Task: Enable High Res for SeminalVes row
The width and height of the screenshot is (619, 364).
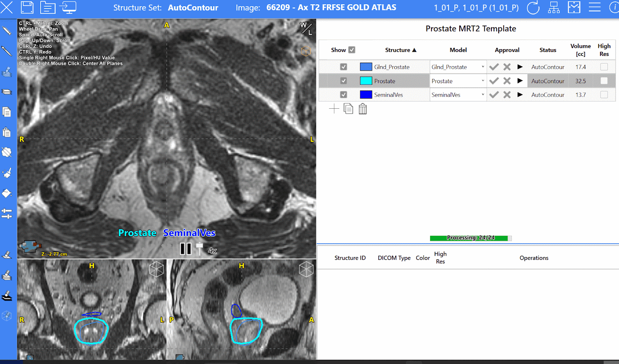Action: pyautogui.click(x=604, y=95)
